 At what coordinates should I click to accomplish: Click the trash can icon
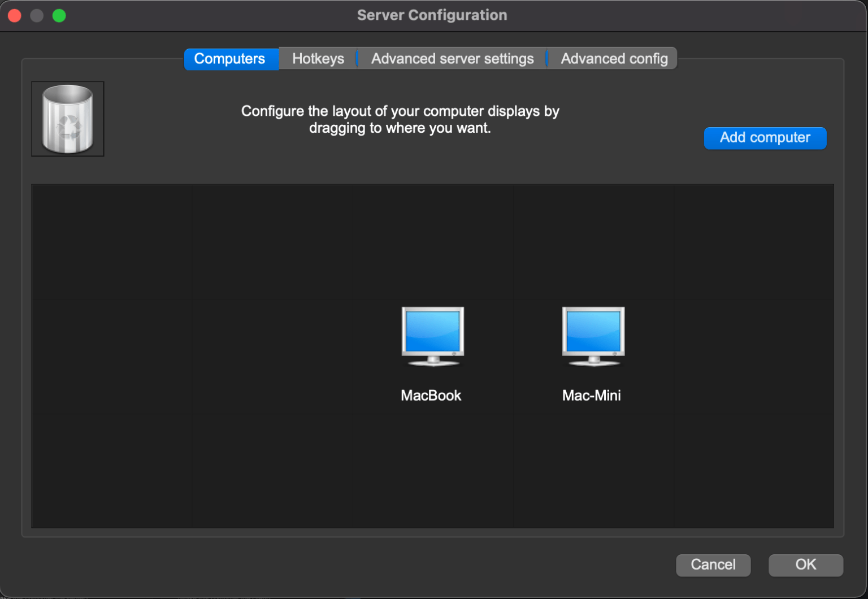coord(68,119)
